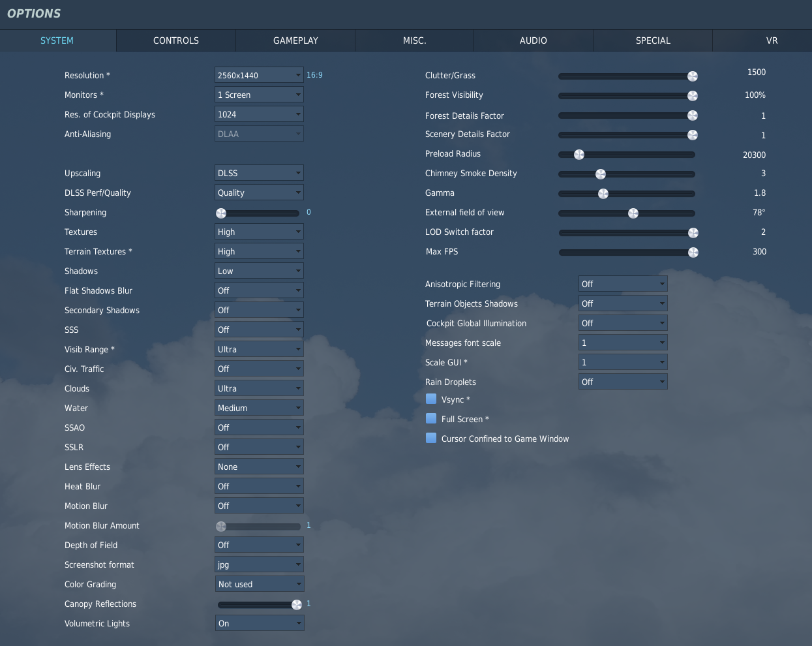Expand the Volumetric Lights dropdown
The width and height of the screenshot is (812, 646).
click(260, 623)
